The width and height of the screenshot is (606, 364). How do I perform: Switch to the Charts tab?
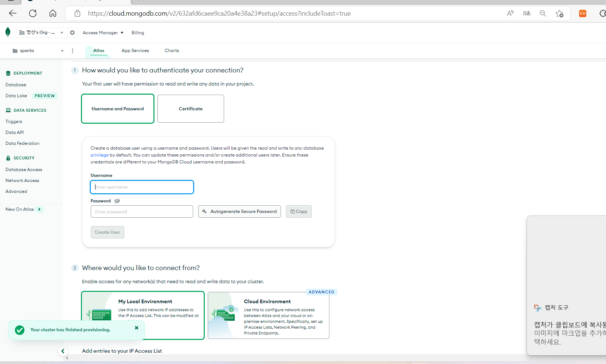click(x=172, y=51)
